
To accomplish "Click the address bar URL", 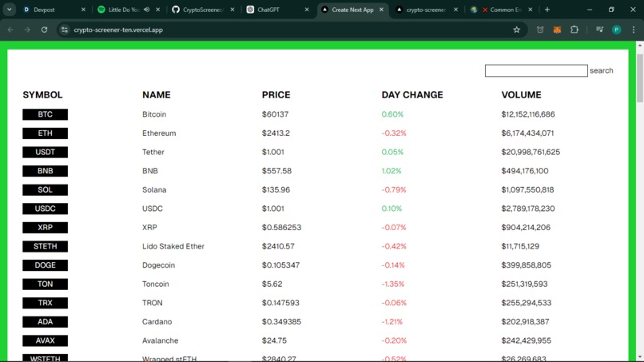I will [118, 30].
